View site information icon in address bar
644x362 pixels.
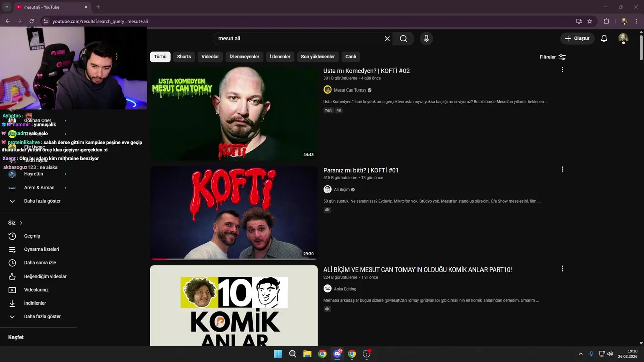(46, 21)
